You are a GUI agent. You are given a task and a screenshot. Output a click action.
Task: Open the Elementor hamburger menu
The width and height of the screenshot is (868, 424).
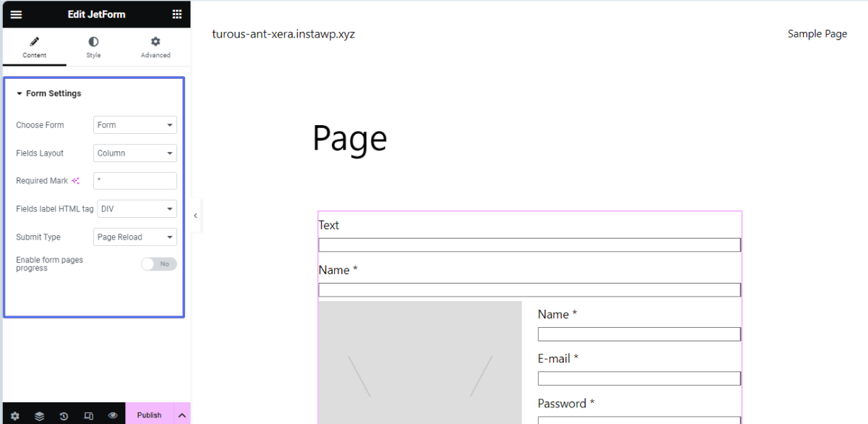(15, 14)
